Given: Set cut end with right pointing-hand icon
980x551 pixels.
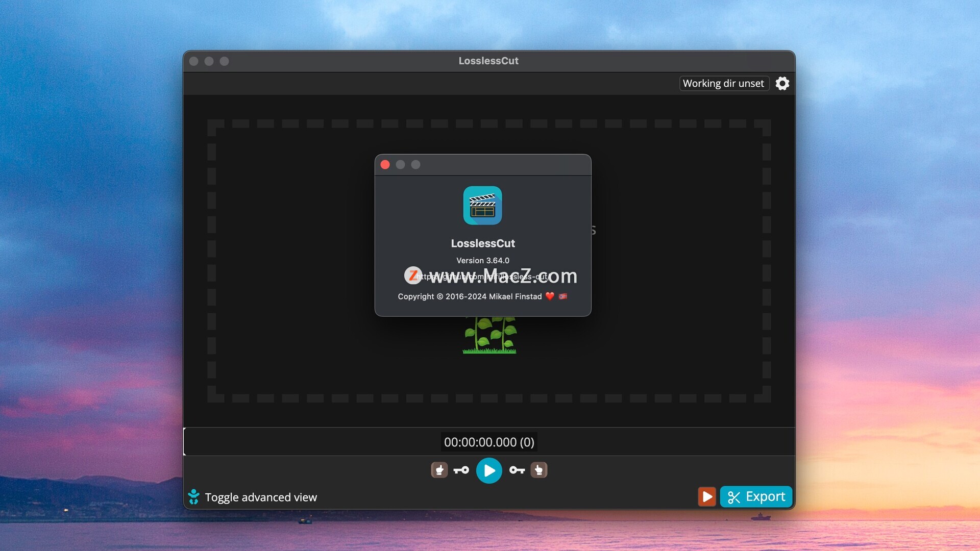Looking at the screenshot, I should coord(539,470).
